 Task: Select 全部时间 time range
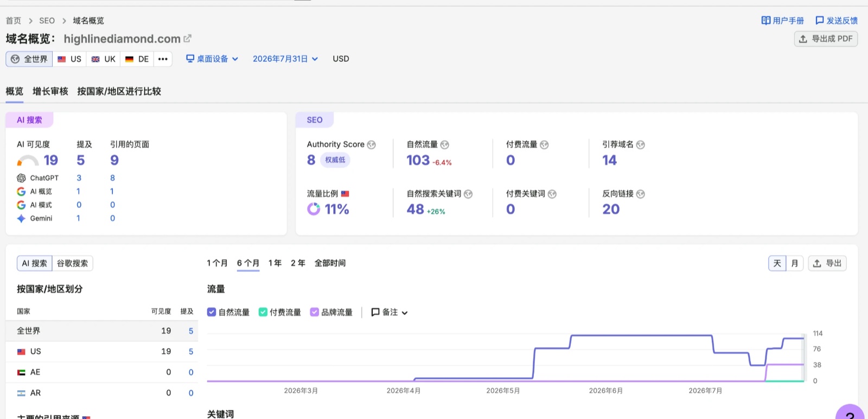[330, 263]
